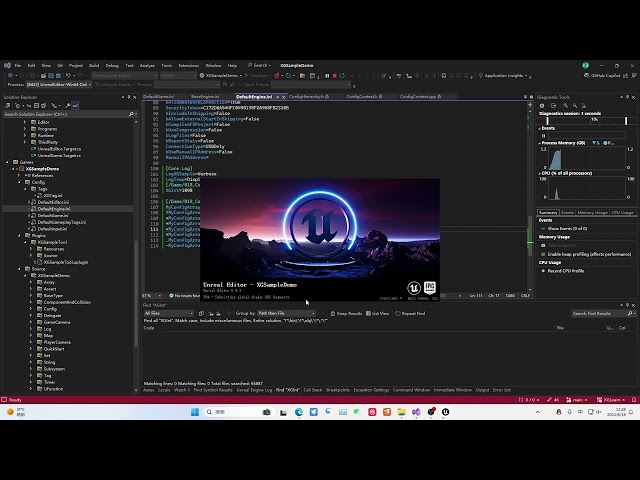Open the Debug menu

112,65
